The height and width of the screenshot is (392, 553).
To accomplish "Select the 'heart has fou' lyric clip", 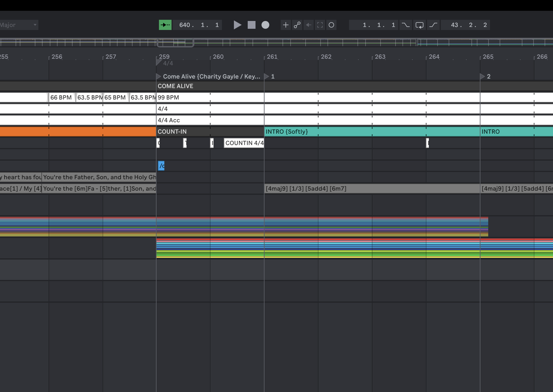I will 21,177.
